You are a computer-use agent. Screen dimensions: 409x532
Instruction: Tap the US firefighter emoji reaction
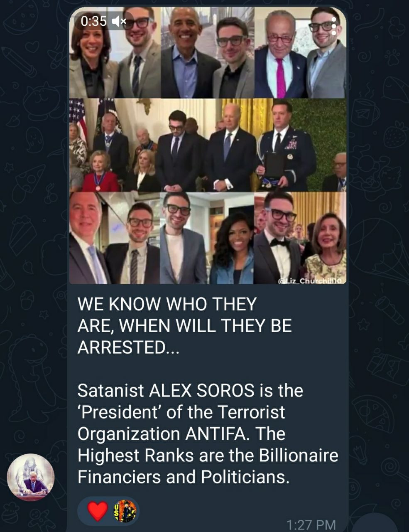(125, 511)
